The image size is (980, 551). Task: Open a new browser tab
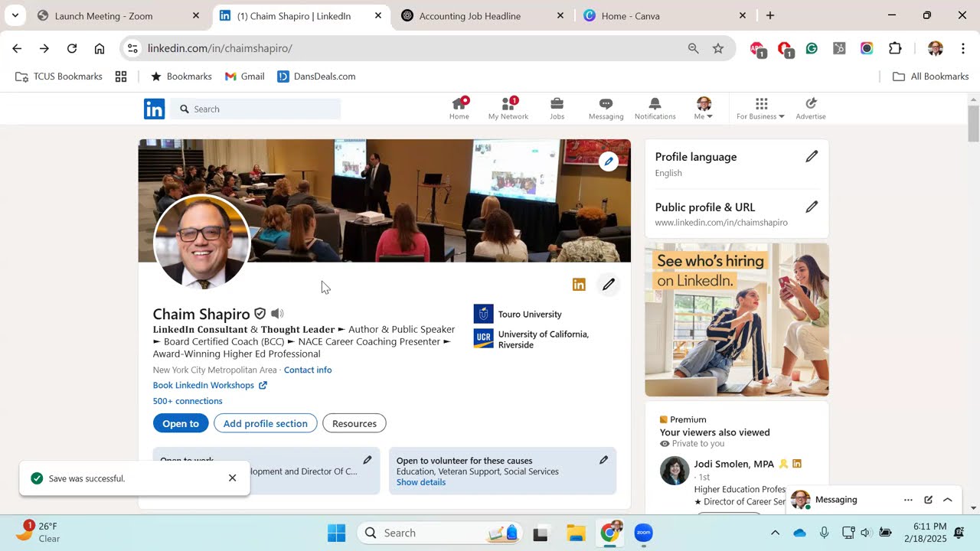pos(770,15)
